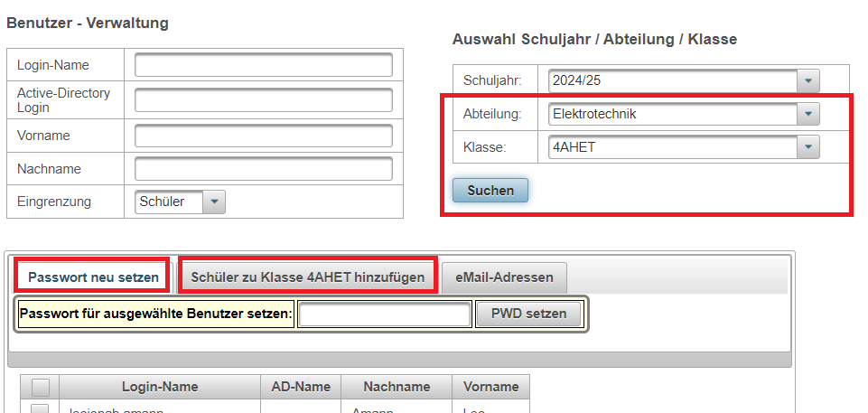Click the Vorname column header
Screen dimensions: 868x413
[491, 387]
